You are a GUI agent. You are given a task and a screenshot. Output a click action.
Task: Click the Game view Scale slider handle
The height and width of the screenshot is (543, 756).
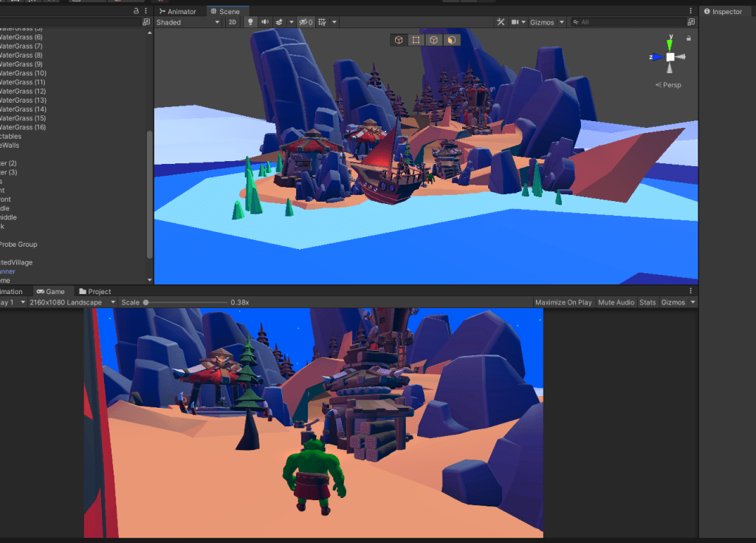(x=146, y=302)
